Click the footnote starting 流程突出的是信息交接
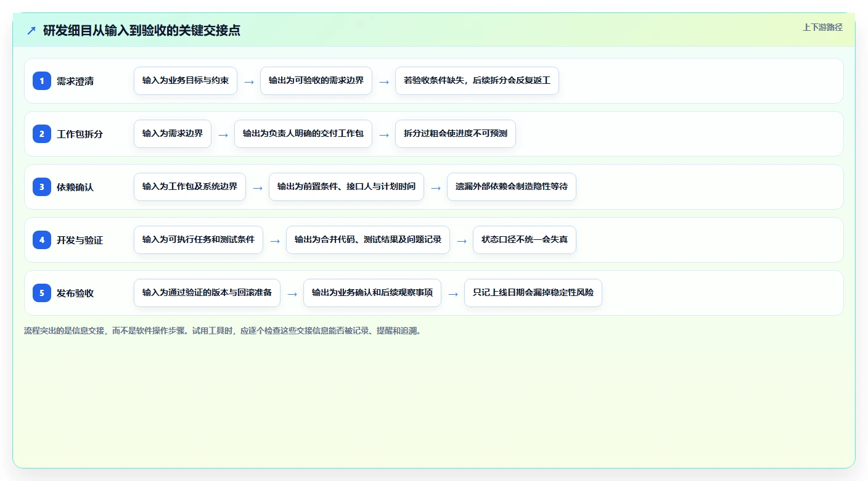This screenshot has width=868, height=481. 223,331
